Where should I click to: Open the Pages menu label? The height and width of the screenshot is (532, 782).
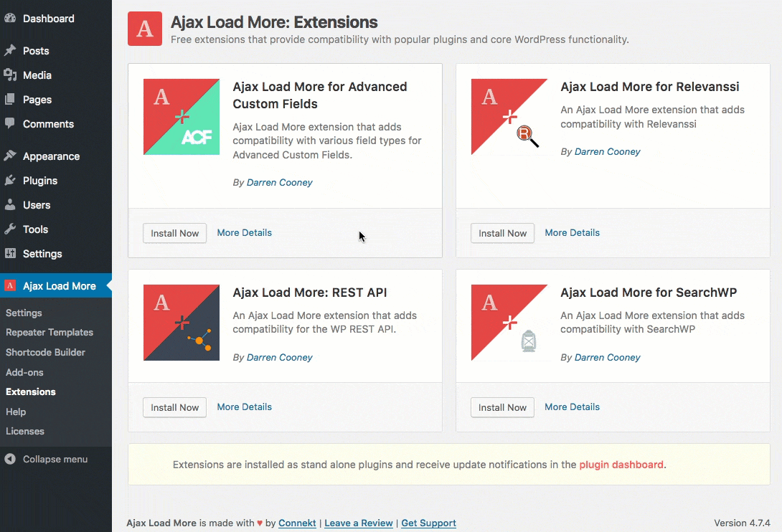[x=37, y=100]
